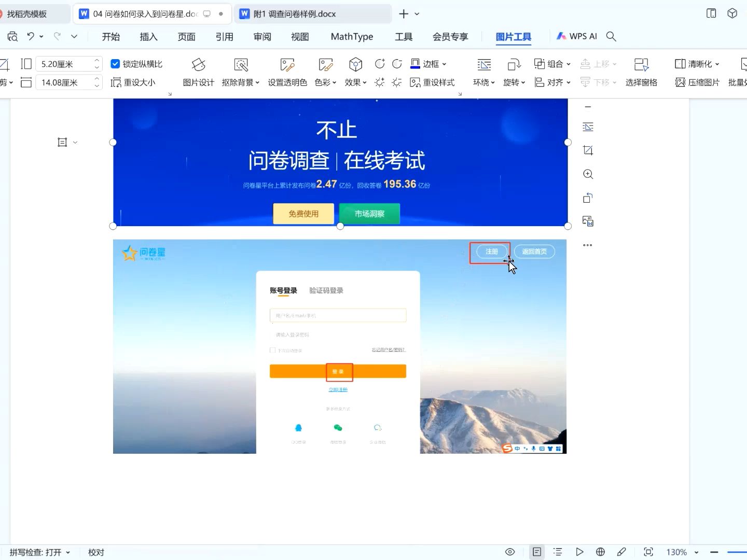Click the Redo arrow icon
This screenshot has height=560, width=747.
[x=57, y=36]
